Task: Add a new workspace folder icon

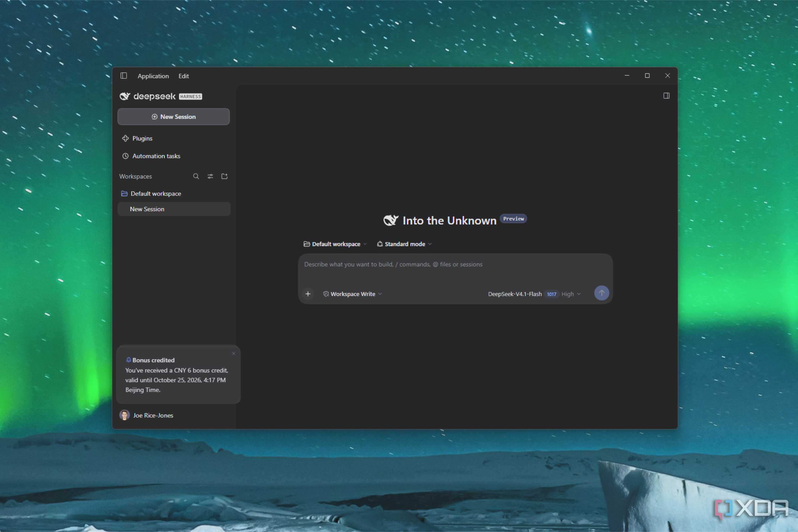Action: 224,176
